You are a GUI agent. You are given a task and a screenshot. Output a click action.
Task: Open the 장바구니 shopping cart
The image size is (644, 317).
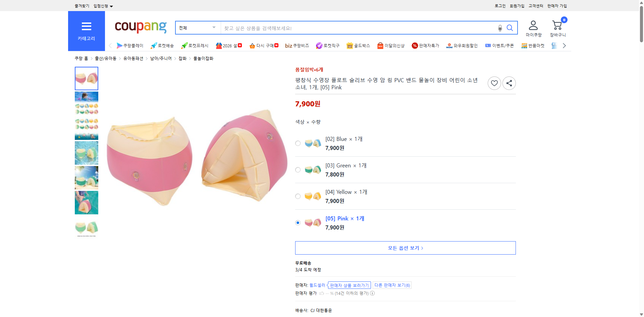557,25
